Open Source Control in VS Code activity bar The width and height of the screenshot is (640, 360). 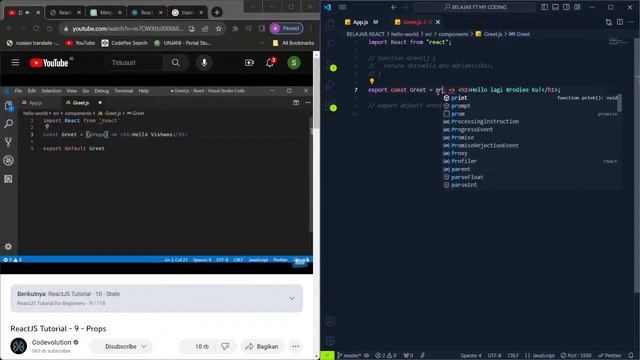pos(330,65)
